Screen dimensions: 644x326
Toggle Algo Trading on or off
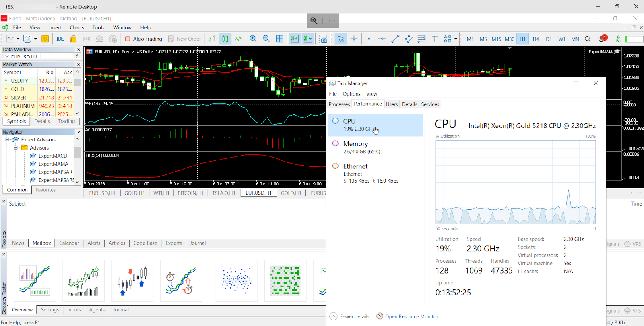144,39
